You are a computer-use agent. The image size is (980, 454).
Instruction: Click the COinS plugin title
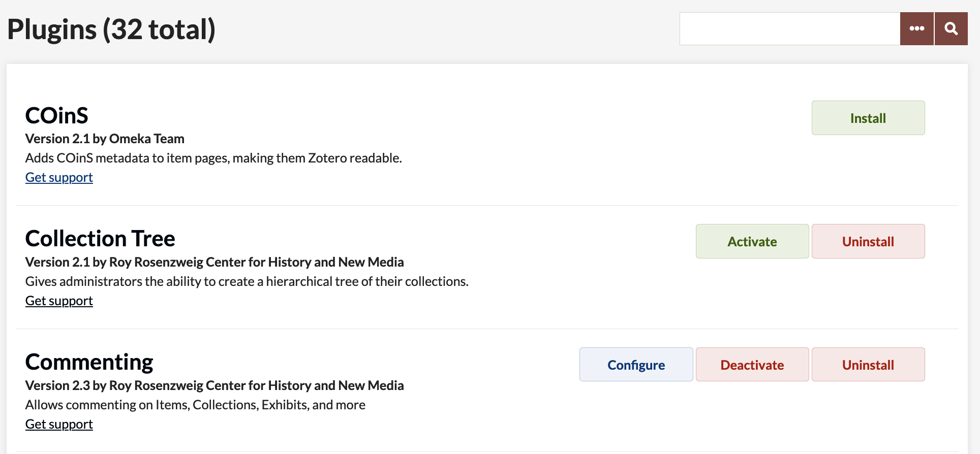[57, 116]
